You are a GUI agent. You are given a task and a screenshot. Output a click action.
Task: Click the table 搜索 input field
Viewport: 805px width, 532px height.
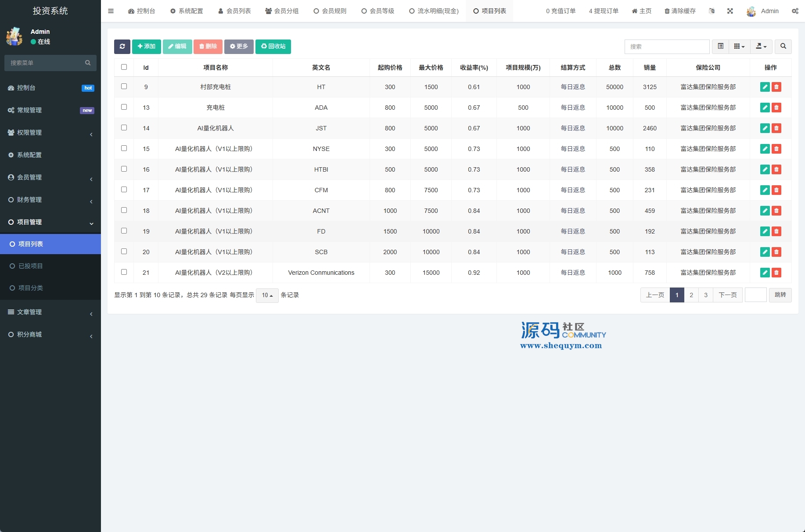pyautogui.click(x=666, y=47)
